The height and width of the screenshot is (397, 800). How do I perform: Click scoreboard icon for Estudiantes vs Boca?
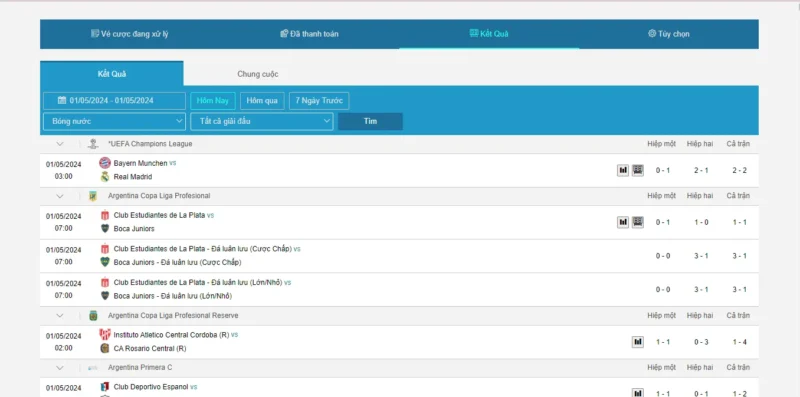(x=638, y=222)
